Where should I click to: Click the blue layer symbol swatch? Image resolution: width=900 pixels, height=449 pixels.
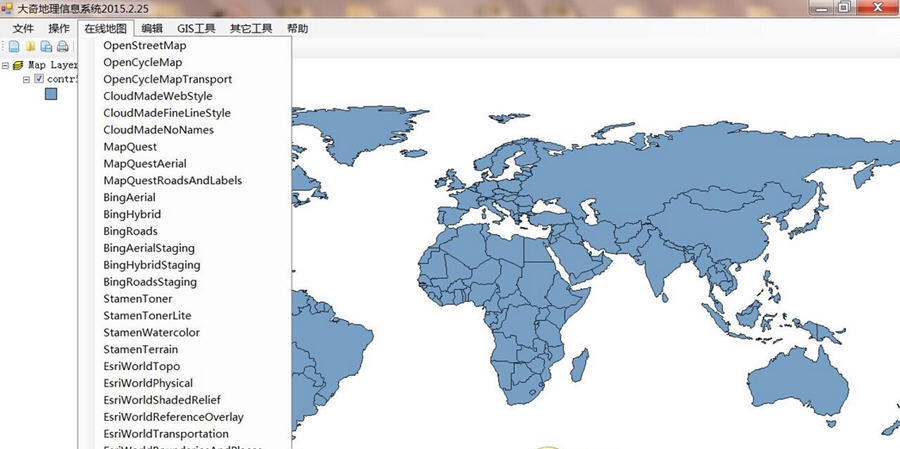pyautogui.click(x=51, y=94)
